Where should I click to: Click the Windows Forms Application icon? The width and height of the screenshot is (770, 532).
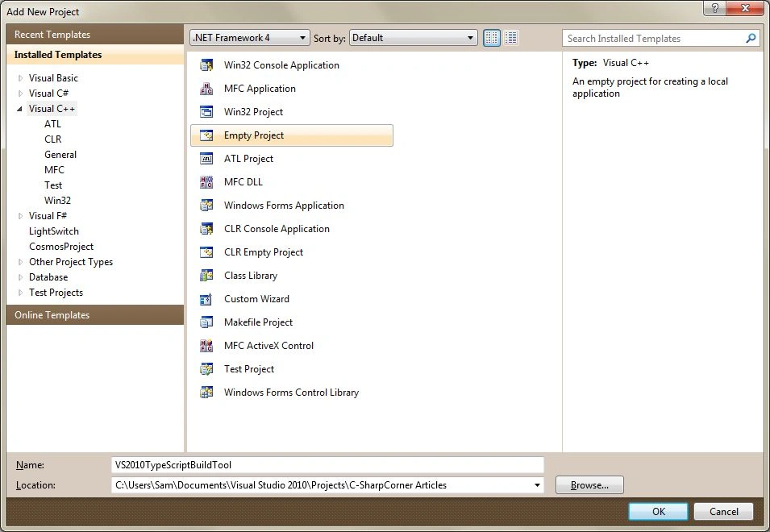coord(206,206)
